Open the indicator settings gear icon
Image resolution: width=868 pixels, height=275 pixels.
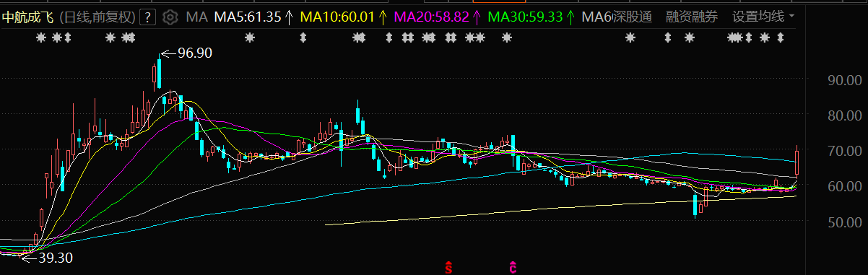tap(170, 17)
